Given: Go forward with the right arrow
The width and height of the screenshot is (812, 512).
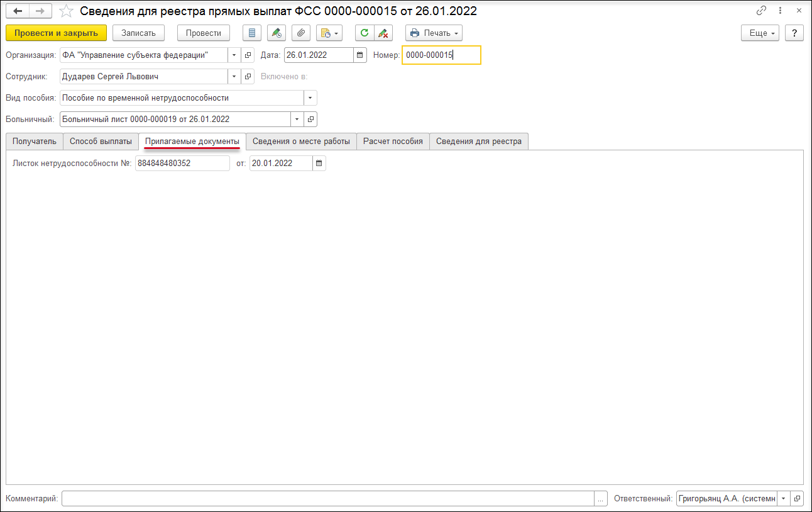Looking at the screenshot, I should (x=40, y=11).
